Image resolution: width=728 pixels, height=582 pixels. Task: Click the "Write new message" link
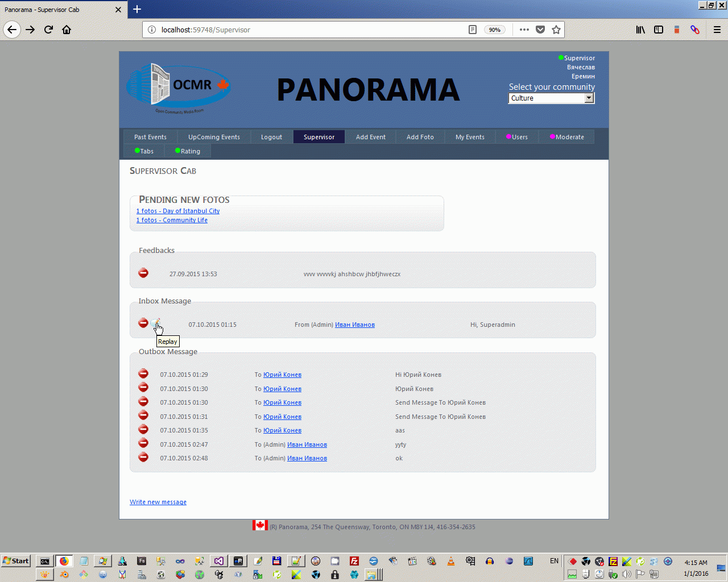point(158,502)
